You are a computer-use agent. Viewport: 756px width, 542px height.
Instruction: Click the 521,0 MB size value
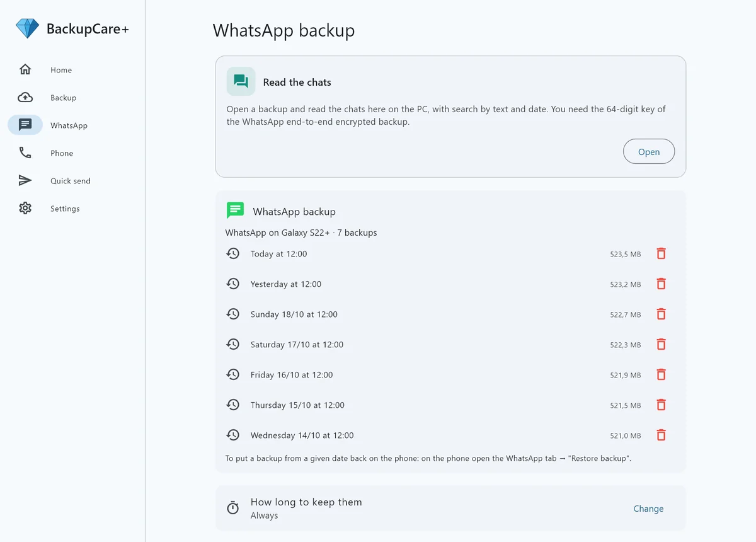coord(626,435)
